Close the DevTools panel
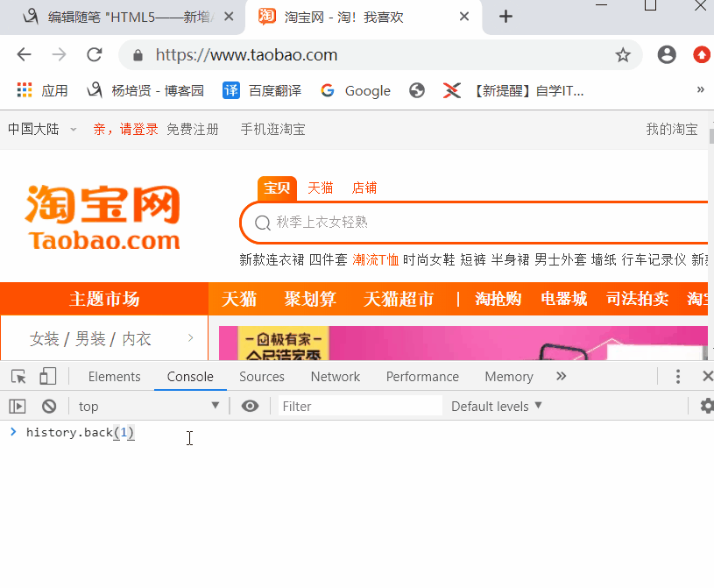 coord(708,376)
